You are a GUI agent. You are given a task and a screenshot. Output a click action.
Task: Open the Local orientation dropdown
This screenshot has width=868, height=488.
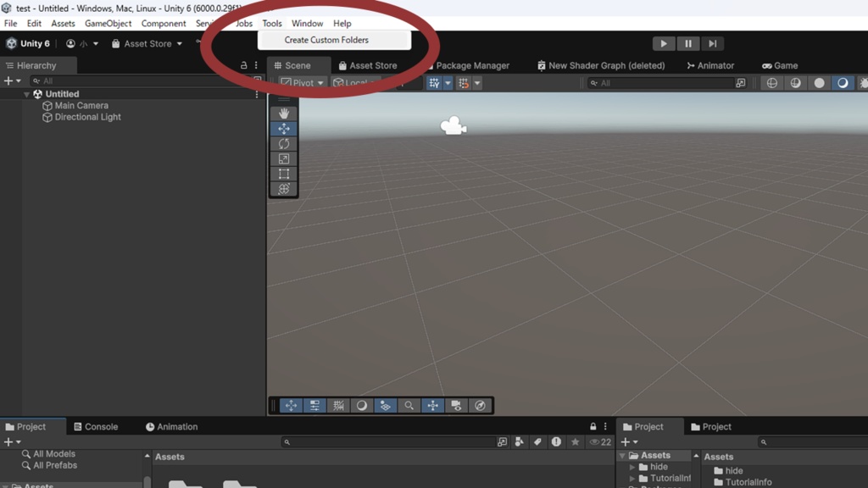click(x=351, y=82)
